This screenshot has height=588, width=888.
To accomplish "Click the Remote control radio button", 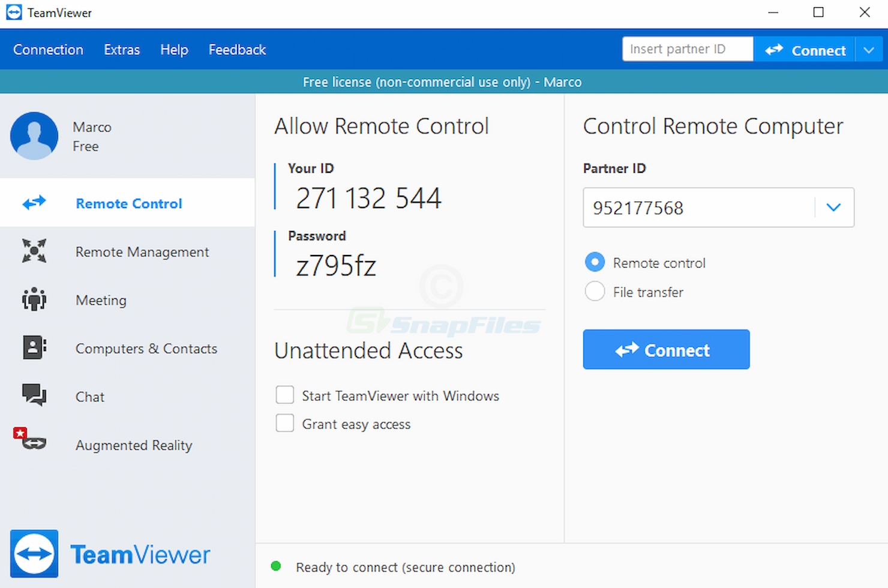I will click(595, 262).
